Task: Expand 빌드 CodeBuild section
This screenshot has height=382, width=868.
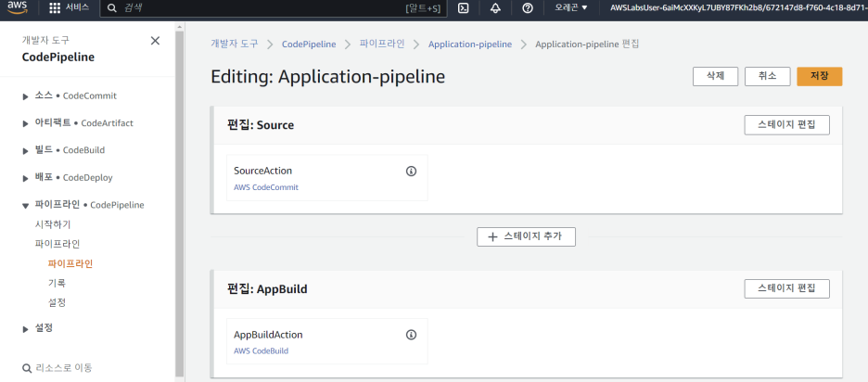Action: [25, 150]
